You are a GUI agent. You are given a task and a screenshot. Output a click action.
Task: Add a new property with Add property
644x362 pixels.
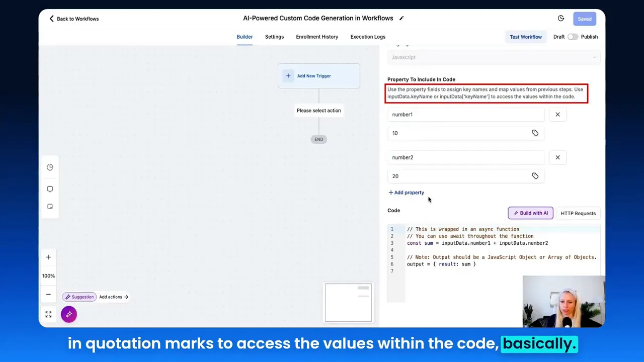pos(406,193)
